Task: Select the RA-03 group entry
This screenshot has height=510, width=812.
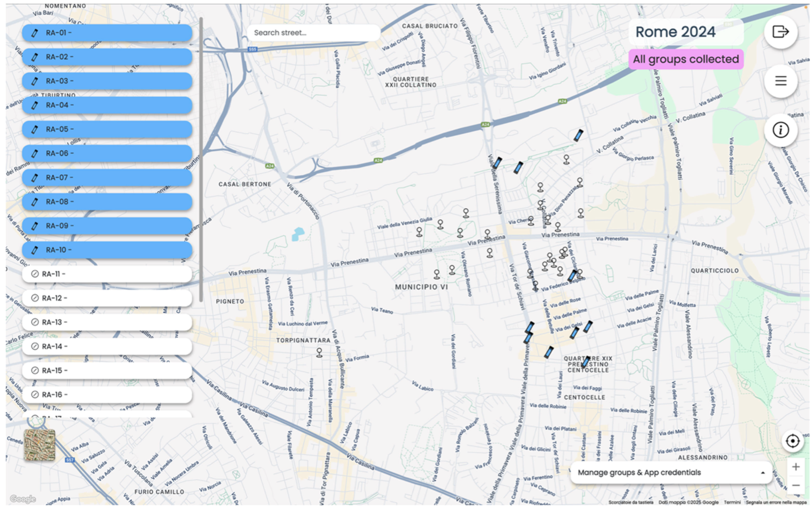Action: 107,81
